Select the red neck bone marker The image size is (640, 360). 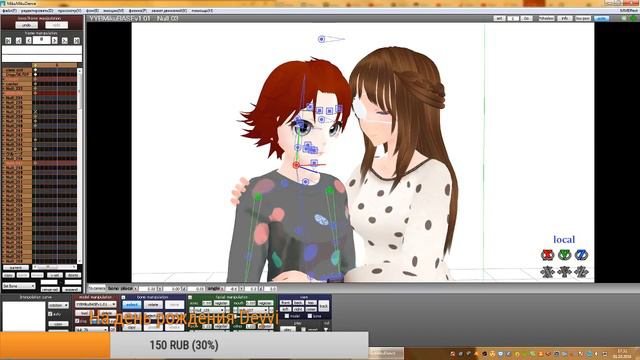pos(296,165)
